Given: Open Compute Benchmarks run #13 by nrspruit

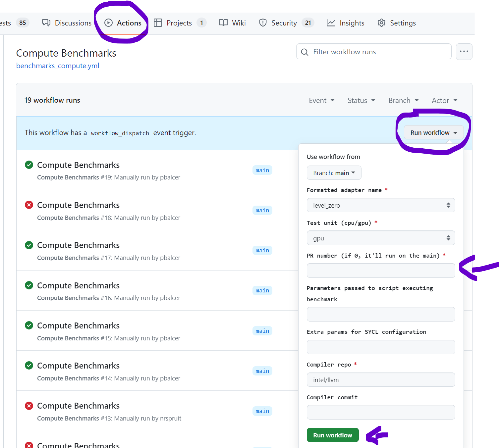Looking at the screenshot, I should [x=78, y=406].
